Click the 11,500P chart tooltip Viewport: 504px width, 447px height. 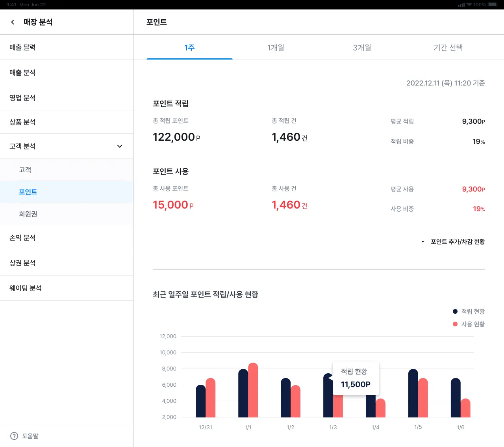point(356,378)
